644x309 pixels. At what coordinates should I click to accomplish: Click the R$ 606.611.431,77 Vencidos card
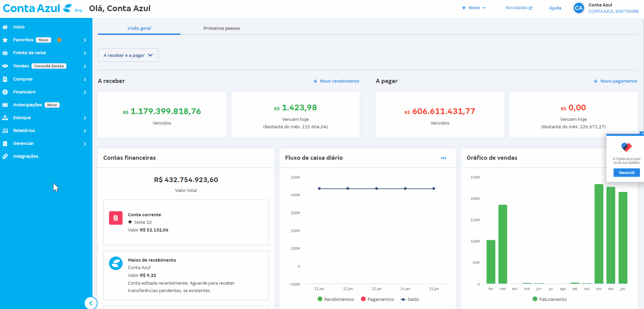click(x=440, y=115)
